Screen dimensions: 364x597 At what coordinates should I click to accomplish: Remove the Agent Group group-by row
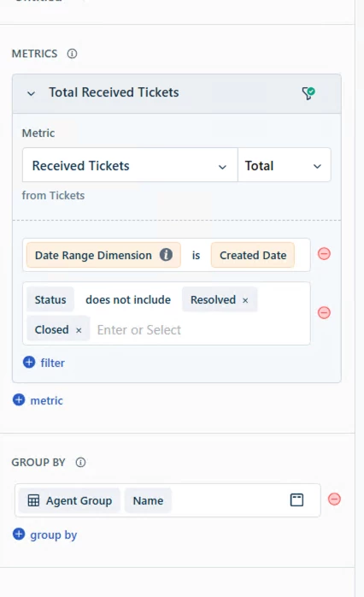(334, 499)
